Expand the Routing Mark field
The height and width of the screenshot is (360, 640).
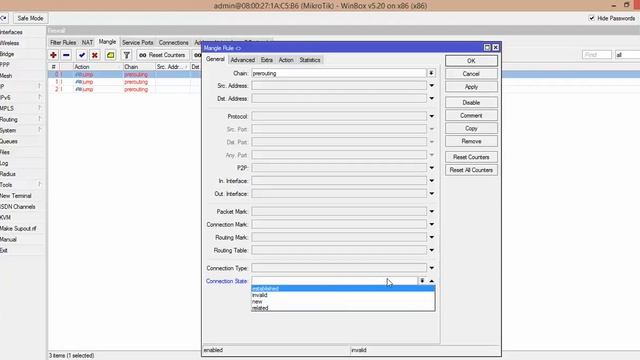(x=431, y=237)
